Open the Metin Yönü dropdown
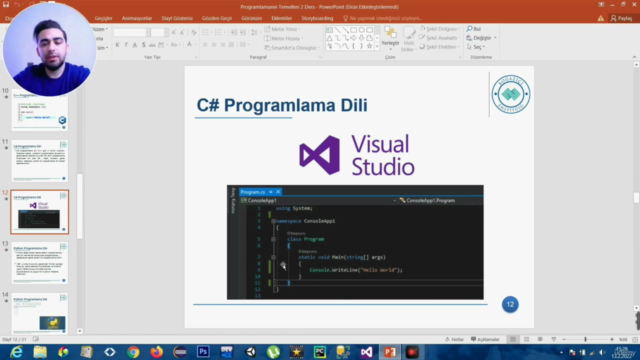Image resolution: width=640 pixels, height=360 pixels. [x=282, y=29]
